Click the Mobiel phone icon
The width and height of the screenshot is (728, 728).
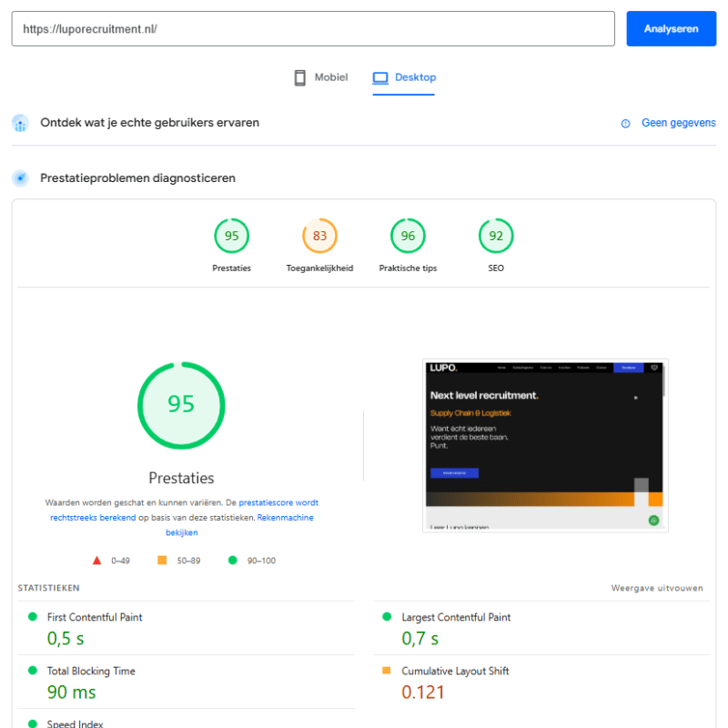point(300,77)
